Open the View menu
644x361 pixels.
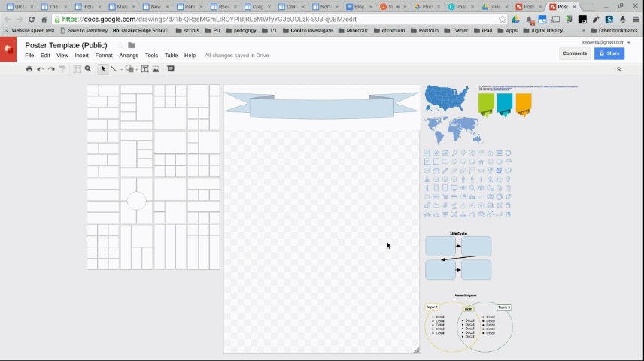pyautogui.click(x=62, y=56)
